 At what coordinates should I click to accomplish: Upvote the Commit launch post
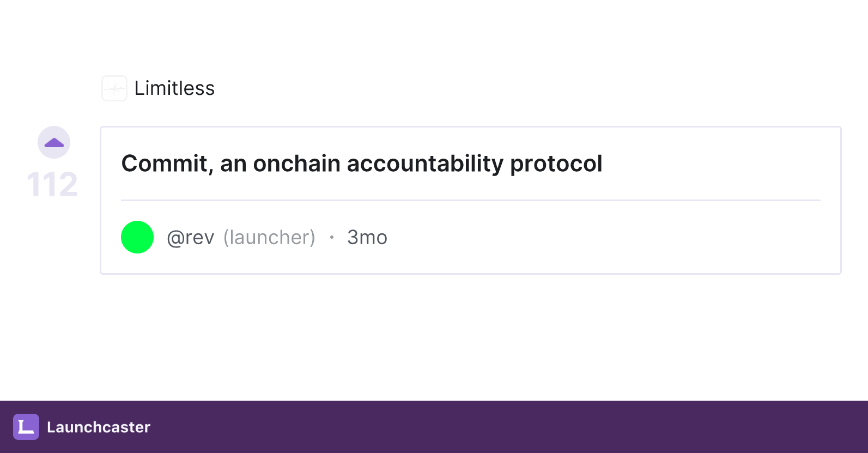(x=54, y=142)
